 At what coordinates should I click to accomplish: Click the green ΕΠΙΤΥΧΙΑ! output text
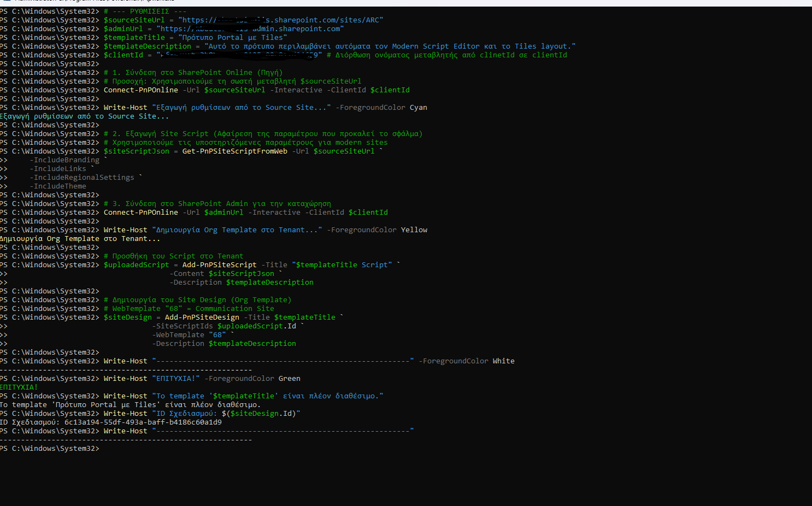pyautogui.click(x=19, y=387)
